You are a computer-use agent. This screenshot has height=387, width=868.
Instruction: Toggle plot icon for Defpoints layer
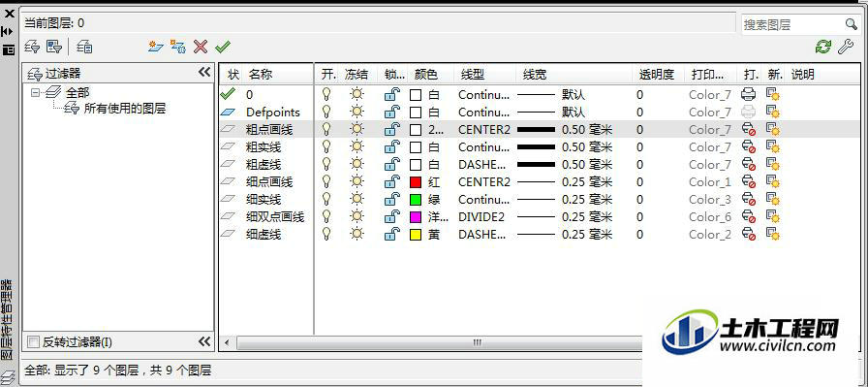pyautogui.click(x=749, y=112)
